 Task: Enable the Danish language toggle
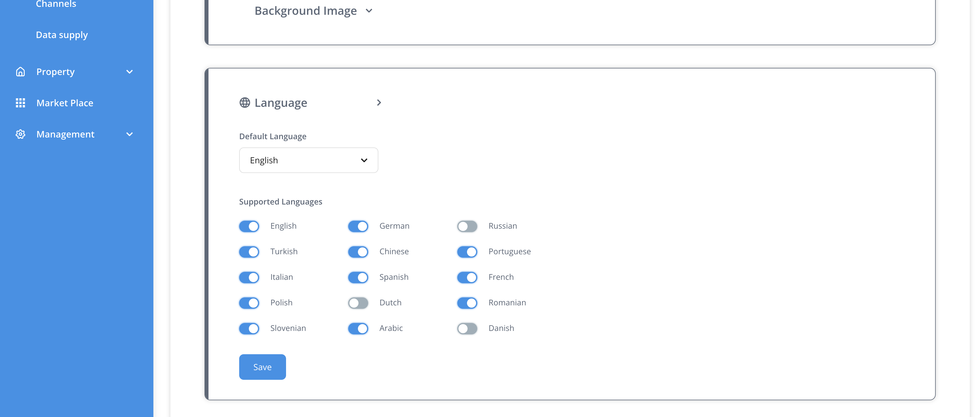pyautogui.click(x=467, y=328)
